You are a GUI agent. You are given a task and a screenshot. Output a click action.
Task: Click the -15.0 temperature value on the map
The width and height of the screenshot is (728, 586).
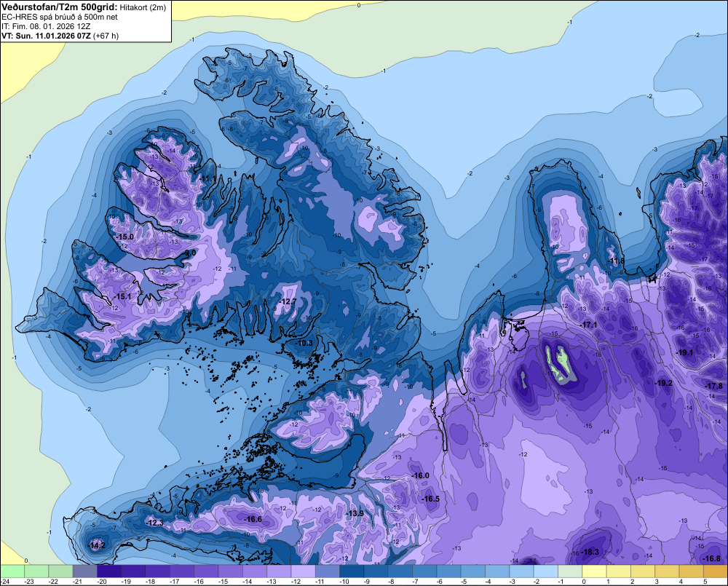[125, 237]
